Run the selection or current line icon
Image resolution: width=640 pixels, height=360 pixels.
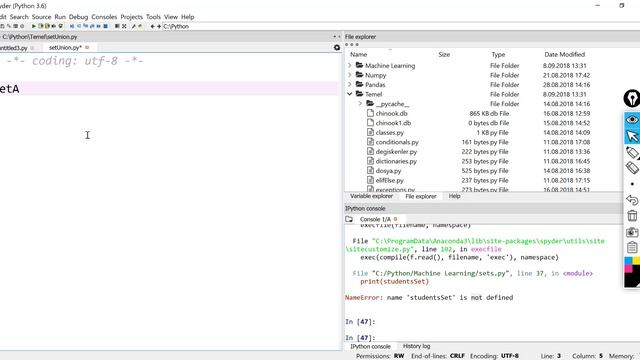pos(54,26)
